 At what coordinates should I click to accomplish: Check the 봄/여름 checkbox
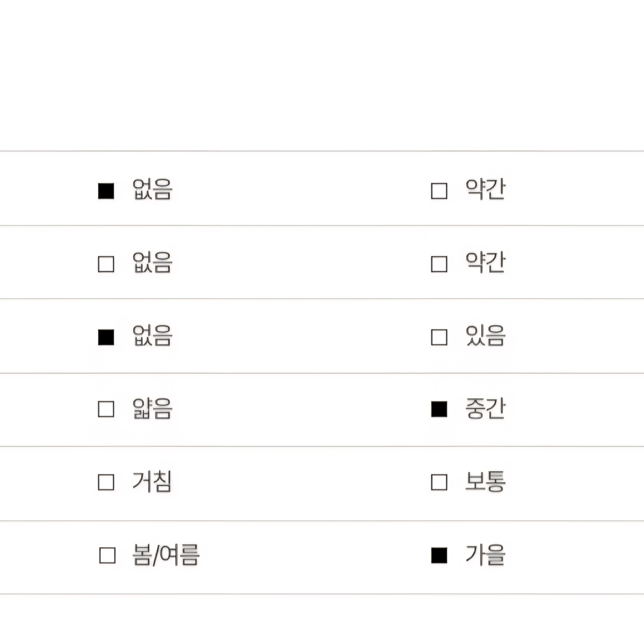[107, 555]
